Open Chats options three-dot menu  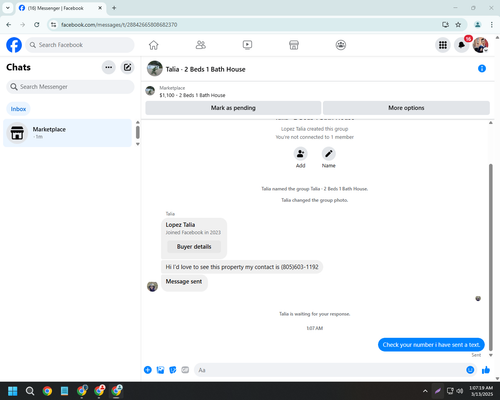click(x=109, y=67)
